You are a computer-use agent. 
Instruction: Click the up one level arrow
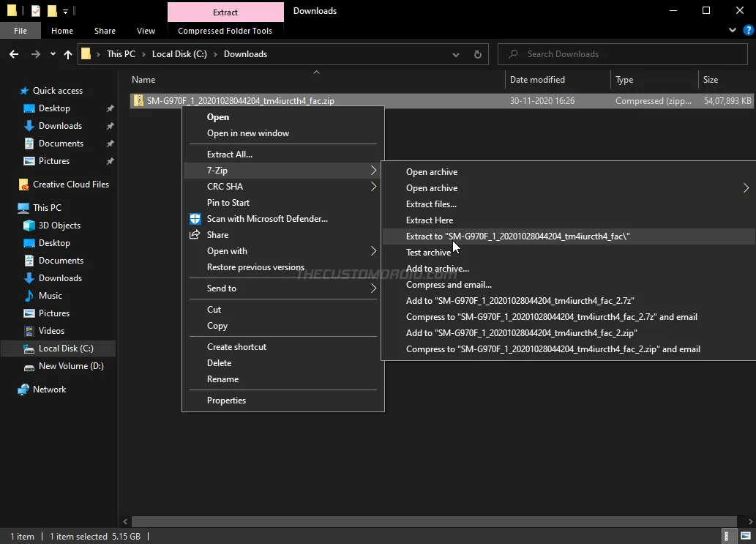pyautogui.click(x=67, y=53)
